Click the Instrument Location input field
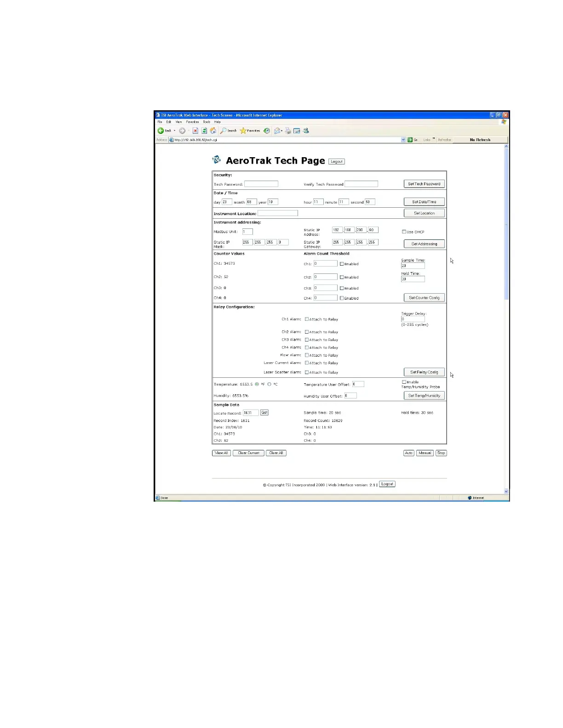 point(278,213)
